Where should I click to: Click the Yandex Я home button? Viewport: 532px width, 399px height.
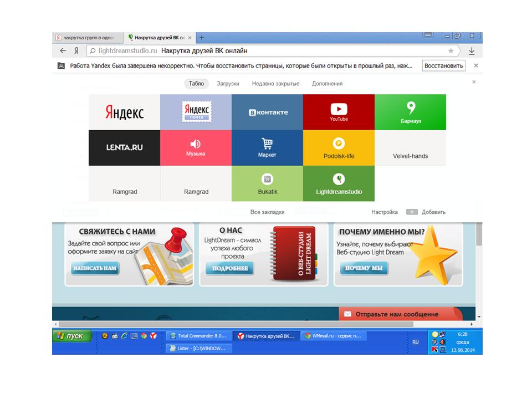[x=76, y=51]
